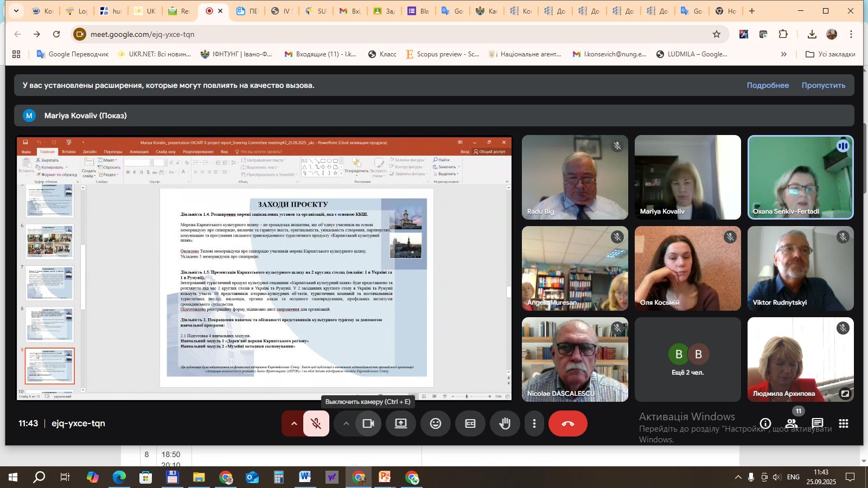Turn off the camera

point(368,424)
